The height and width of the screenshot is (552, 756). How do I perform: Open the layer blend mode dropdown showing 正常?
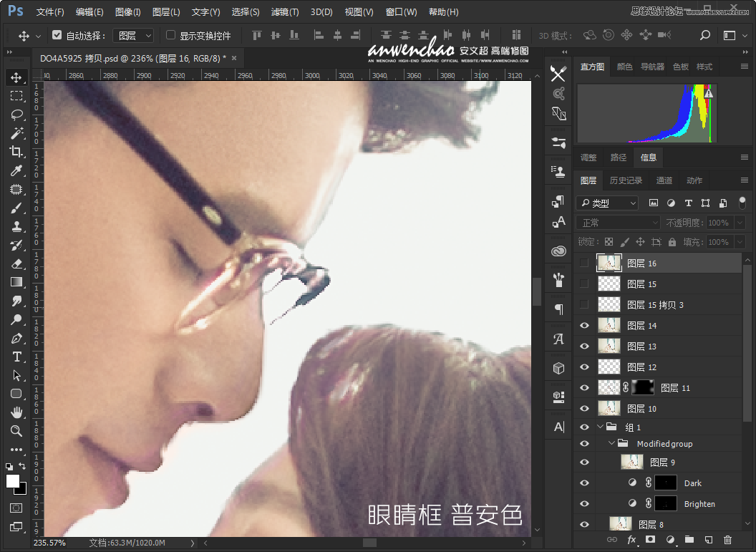point(617,223)
